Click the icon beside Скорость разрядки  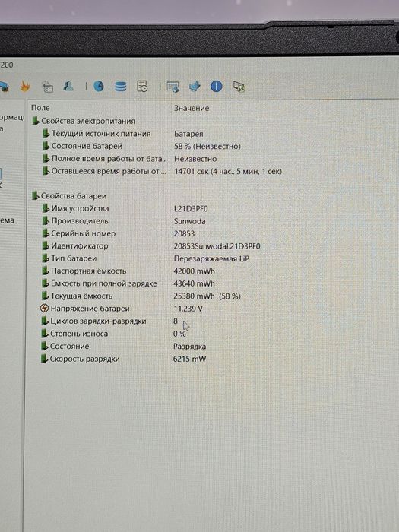tap(44, 359)
